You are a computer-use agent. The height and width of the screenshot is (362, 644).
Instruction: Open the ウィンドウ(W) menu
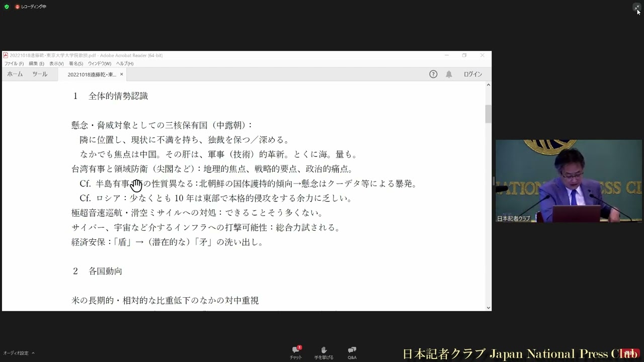tap(100, 64)
